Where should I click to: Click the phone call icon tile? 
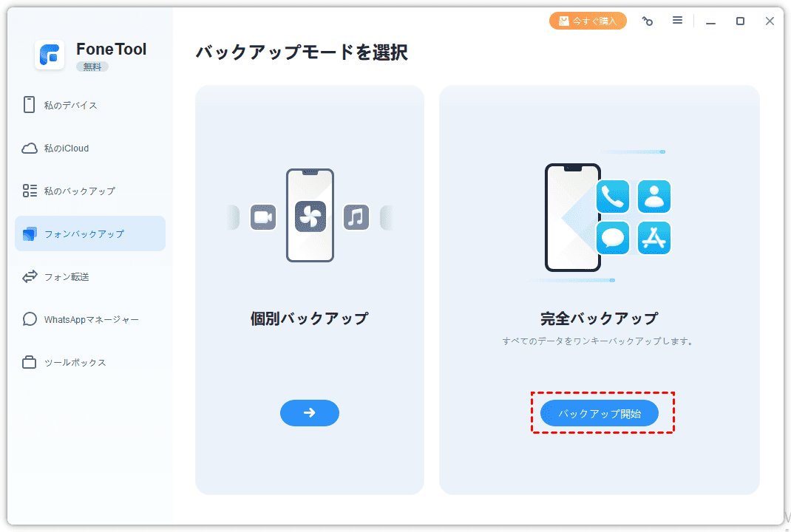[x=613, y=197]
